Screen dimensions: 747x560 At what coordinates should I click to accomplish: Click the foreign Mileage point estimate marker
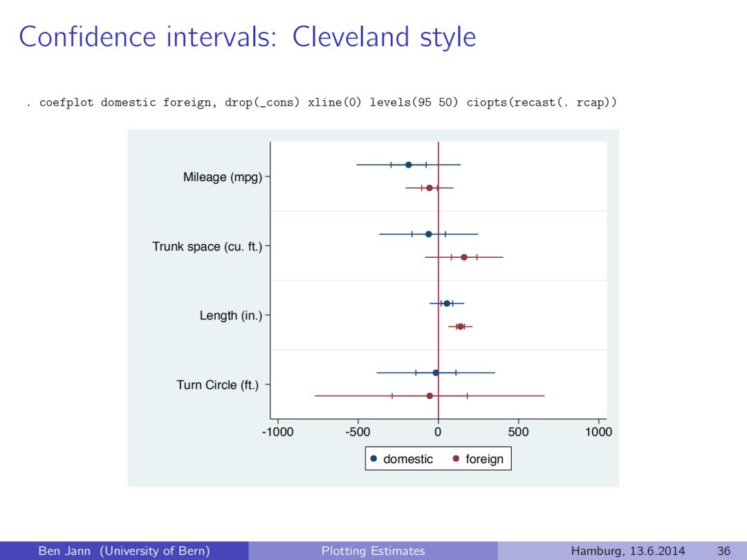tap(430, 188)
